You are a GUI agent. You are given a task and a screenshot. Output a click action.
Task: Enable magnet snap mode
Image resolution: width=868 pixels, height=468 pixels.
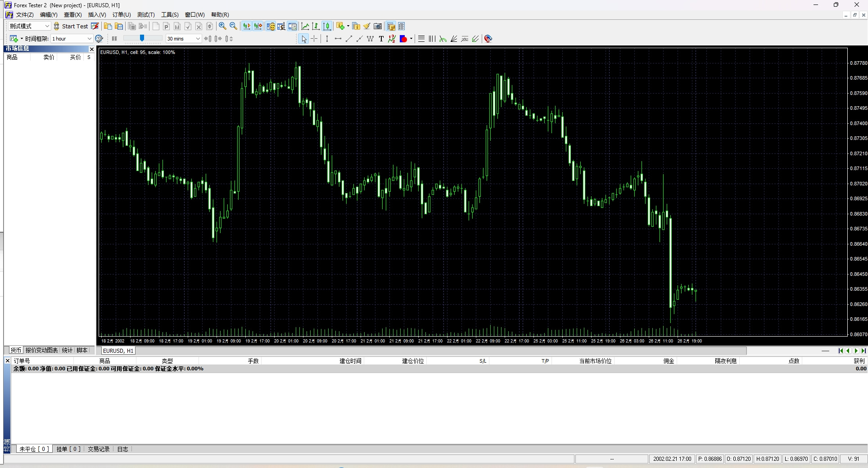[x=488, y=39]
